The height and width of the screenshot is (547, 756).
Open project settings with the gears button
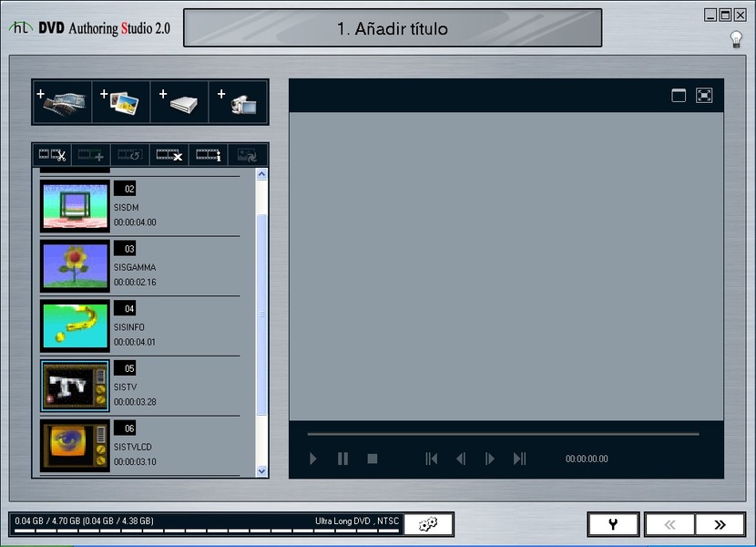point(428,524)
